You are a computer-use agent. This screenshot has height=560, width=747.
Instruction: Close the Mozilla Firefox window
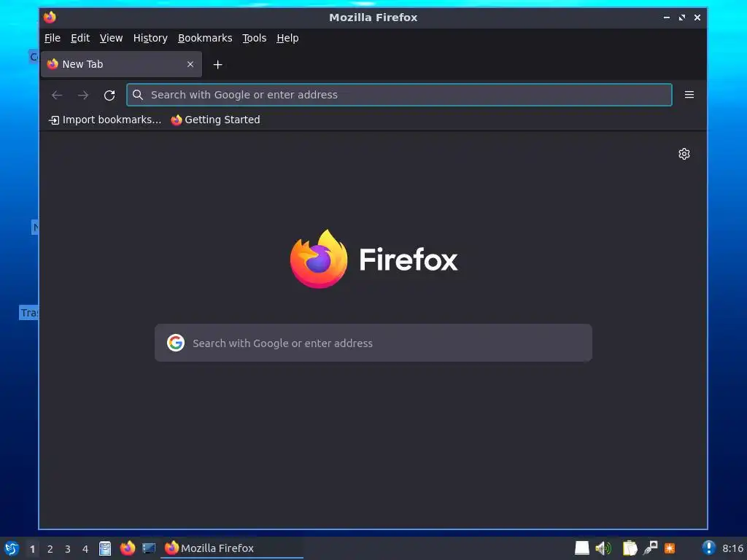click(x=697, y=17)
